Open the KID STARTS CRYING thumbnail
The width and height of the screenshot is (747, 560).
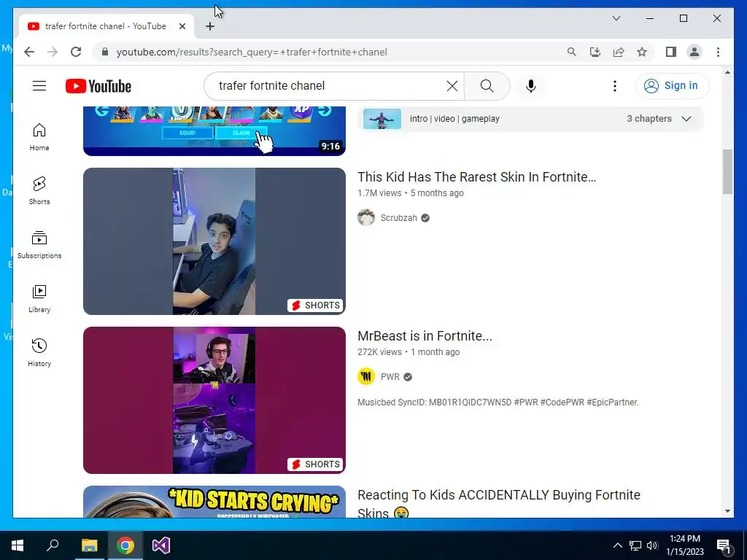coord(214,502)
